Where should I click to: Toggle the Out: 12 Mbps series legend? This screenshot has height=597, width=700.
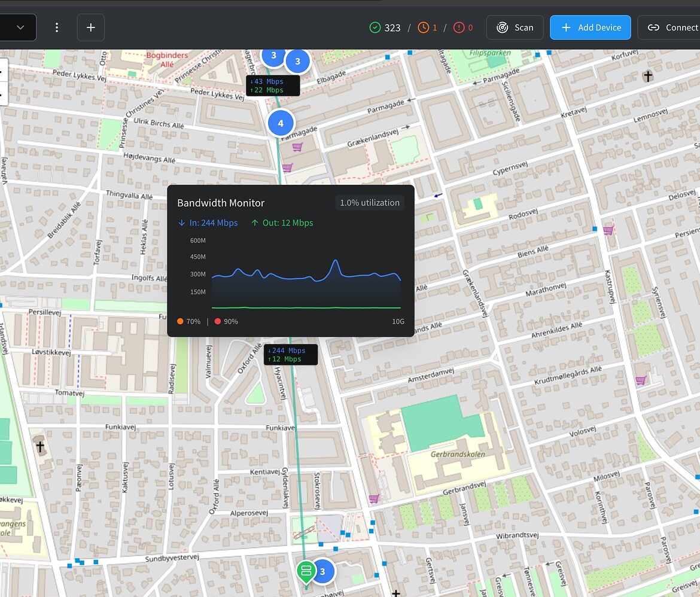282,223
